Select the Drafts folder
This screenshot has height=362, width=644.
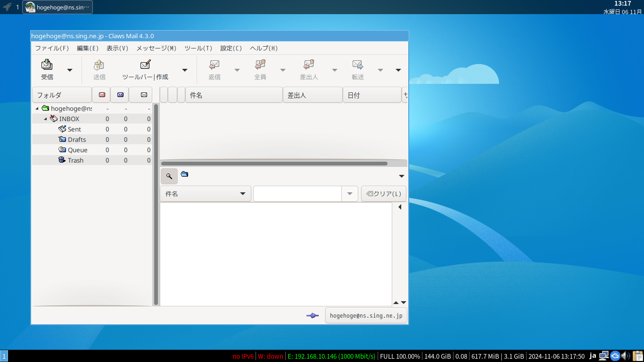tap(92, 140)
